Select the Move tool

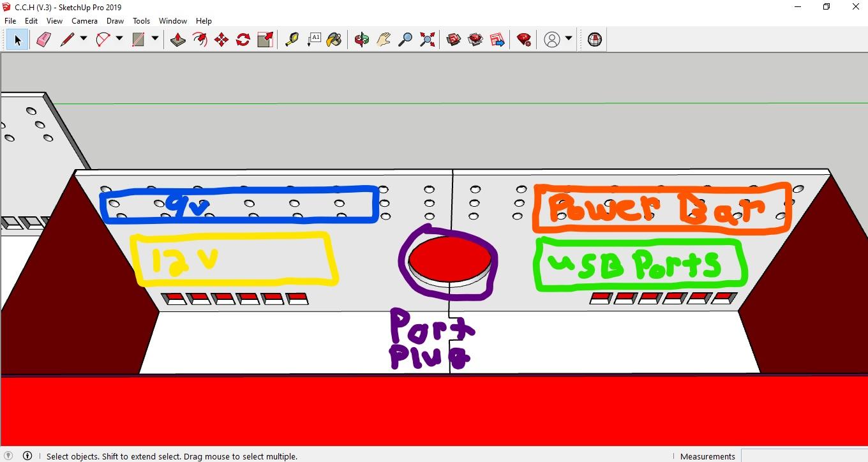(x=221, y=40)
